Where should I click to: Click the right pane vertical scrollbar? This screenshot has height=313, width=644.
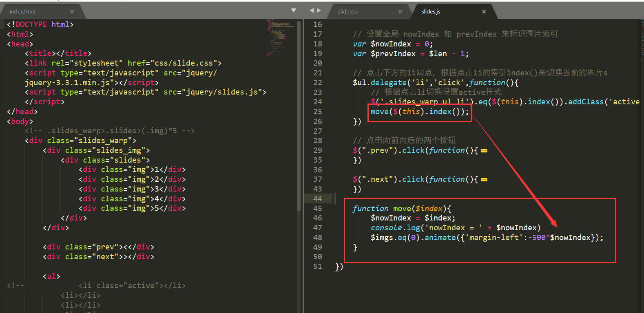click(x=642, y=166)
